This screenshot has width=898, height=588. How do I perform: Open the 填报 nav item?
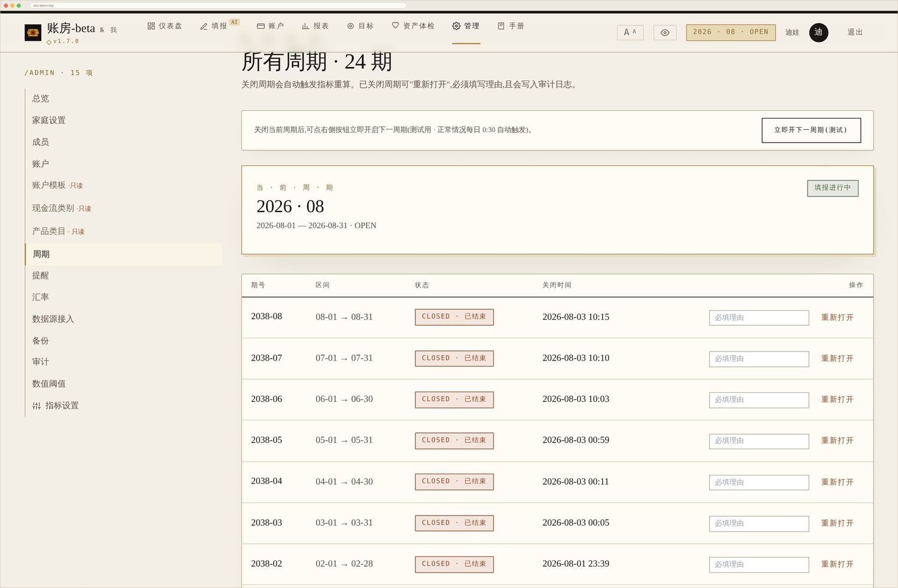pyautogui.click(x=213, y=26)
